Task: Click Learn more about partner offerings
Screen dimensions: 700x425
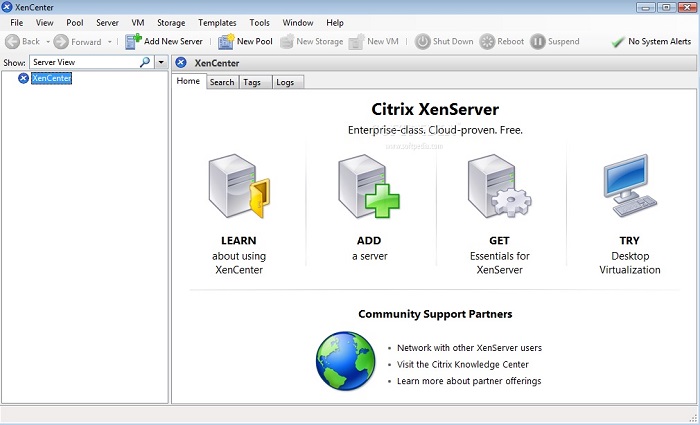Action: 469,381
